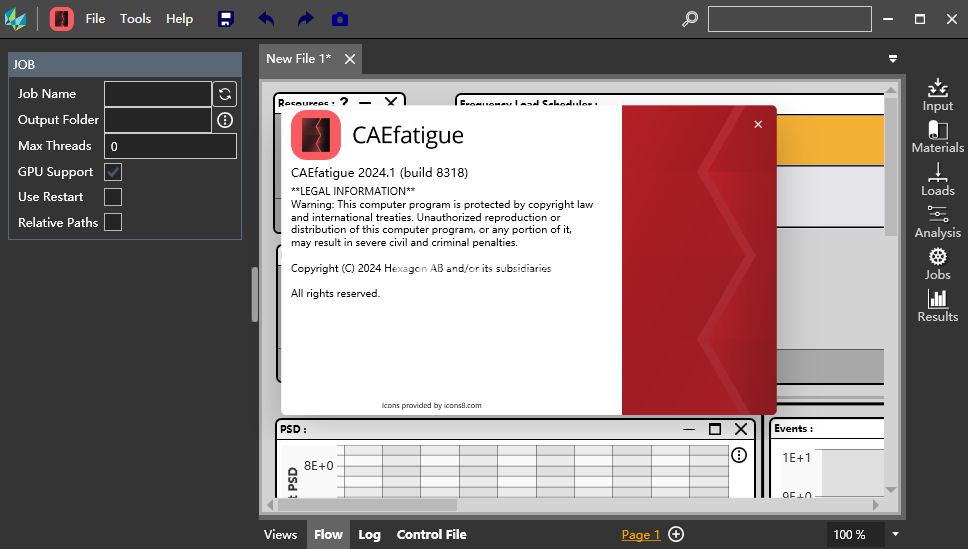The image size is (968, 549).
Task: Switch to the Flow tab
Action: (328, 535)
